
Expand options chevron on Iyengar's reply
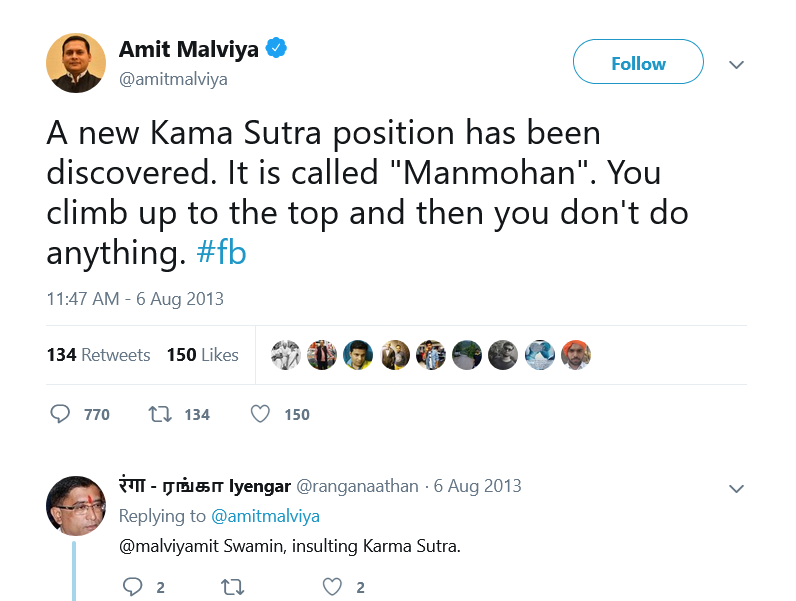(736, 488)
